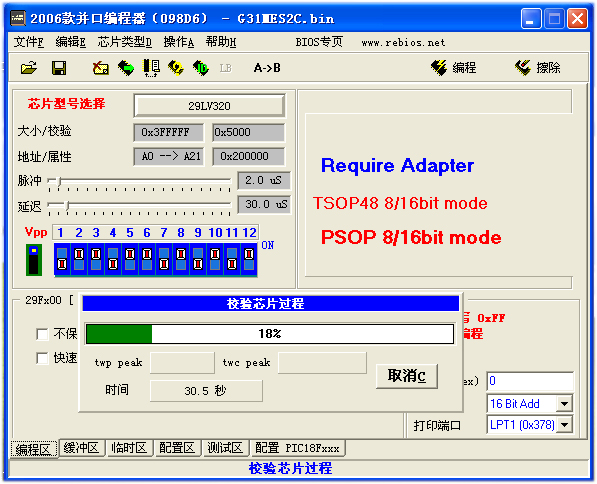The height and width of the screenshot is (484, 597).
Task: Click the 取消C cancel button
Action: click(407, 376)
